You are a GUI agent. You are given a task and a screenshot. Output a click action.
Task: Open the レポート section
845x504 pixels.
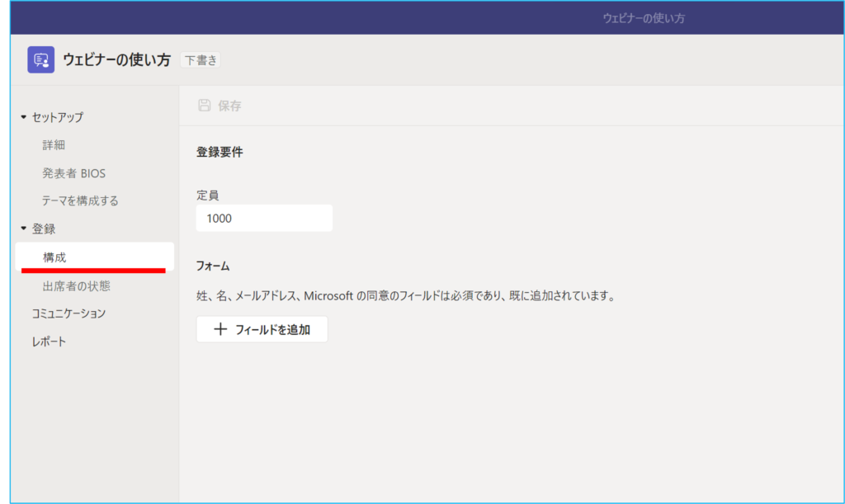tap(49, 341)
